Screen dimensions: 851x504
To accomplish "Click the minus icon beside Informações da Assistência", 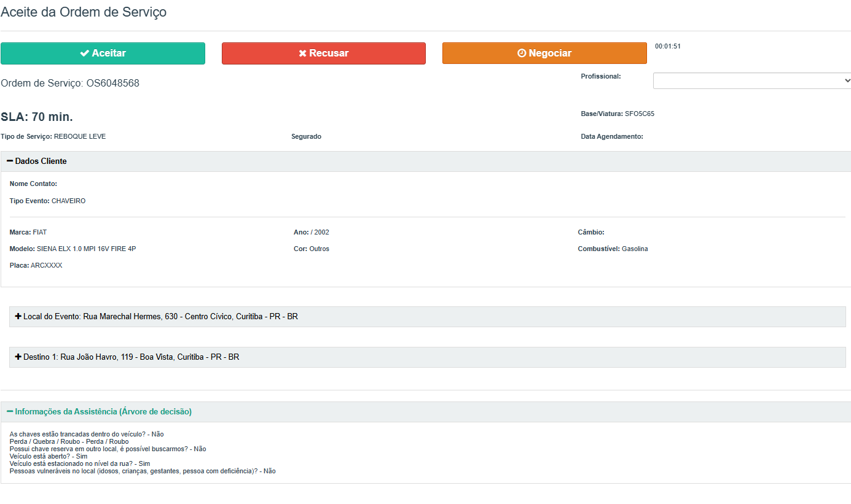I will [x=10, y=412].
